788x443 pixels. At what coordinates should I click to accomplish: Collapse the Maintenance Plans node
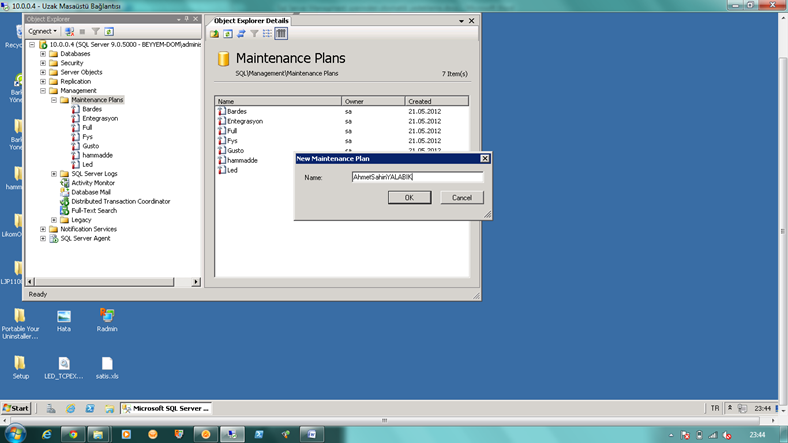pos(54,100)
